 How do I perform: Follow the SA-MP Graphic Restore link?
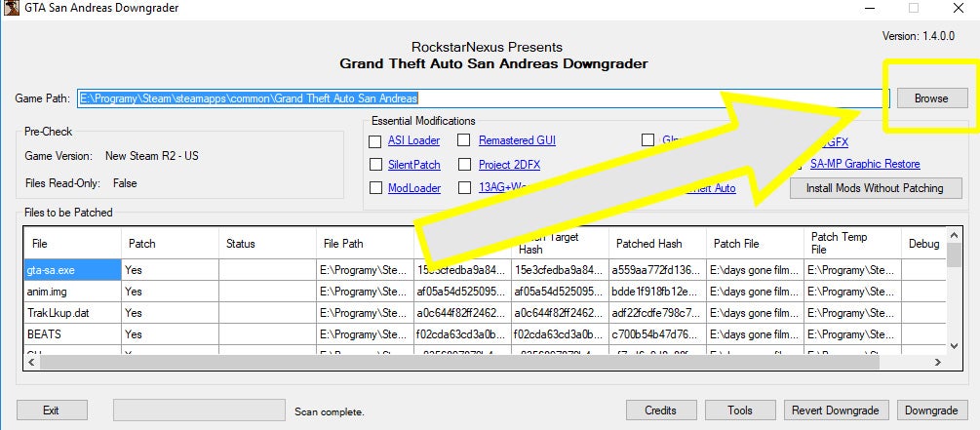[x=865, y=164]
